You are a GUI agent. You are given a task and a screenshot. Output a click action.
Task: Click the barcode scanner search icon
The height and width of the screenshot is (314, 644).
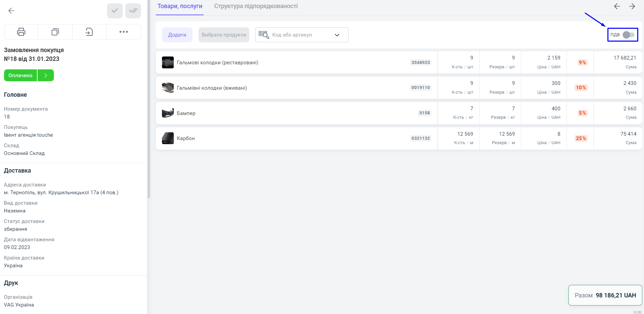(x=264, y=35)
